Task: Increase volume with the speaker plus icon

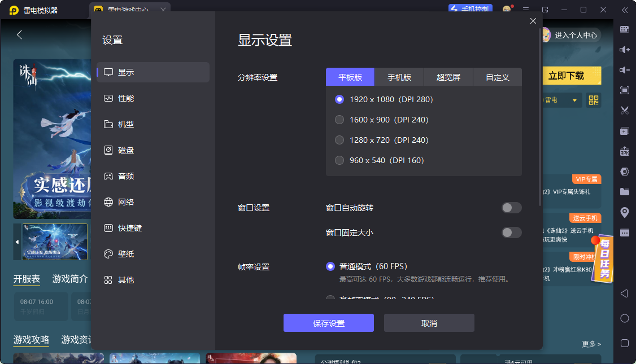Action: (x=625, y=50)
